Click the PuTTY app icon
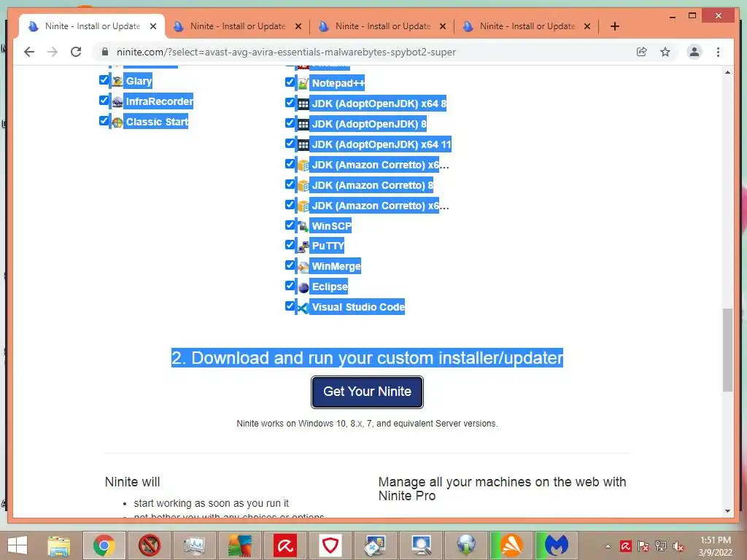The height and width of the screenshot is (560, 747). click(x=303, y=246)
